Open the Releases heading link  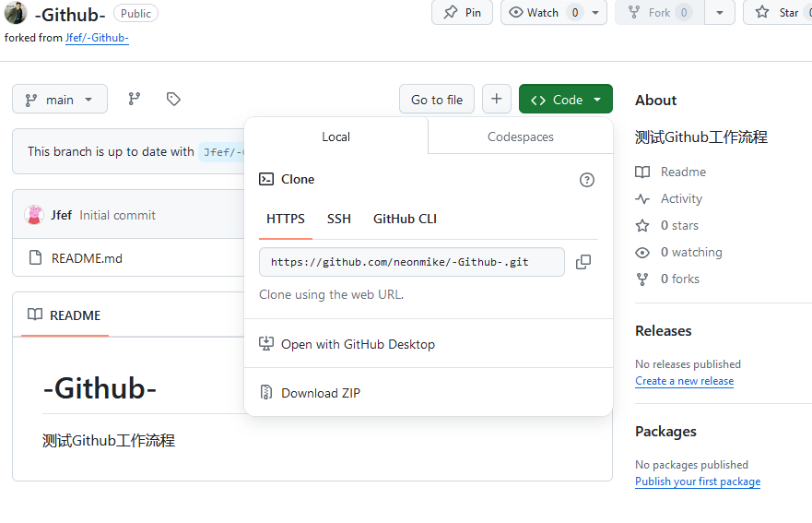[x=664, y=331]
